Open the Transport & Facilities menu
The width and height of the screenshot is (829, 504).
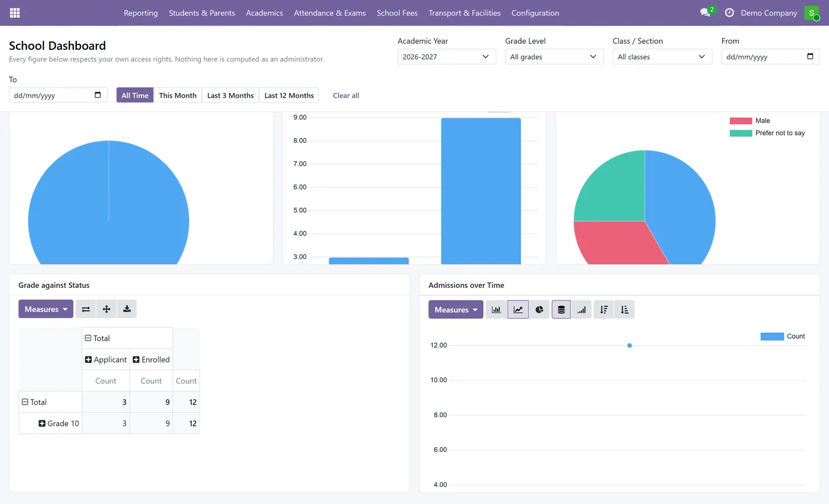pyautogui.click(x=465, y=12)
